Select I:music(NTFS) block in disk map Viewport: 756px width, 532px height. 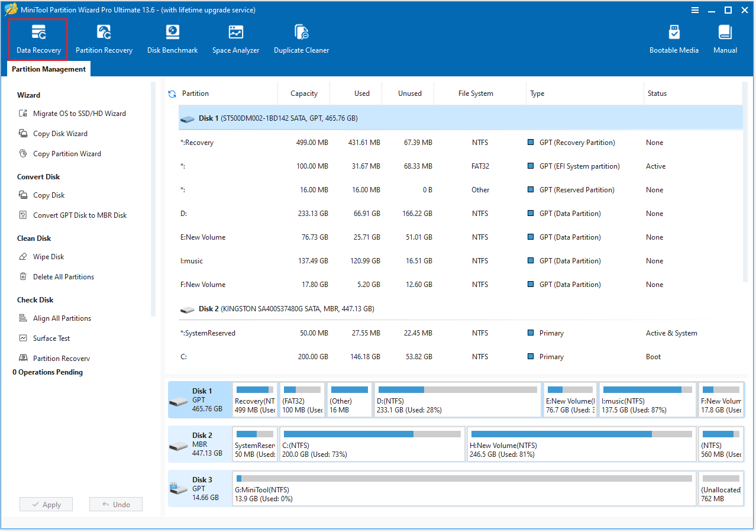(x=648, y=399)
